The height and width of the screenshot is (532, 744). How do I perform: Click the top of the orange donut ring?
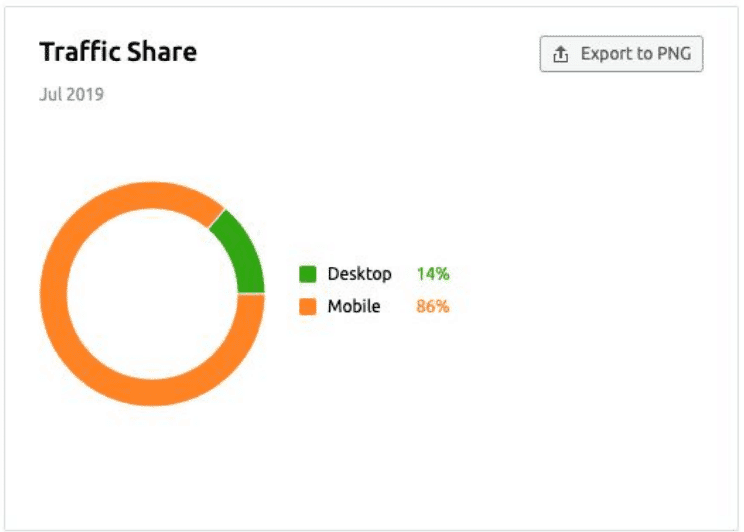pyautogui.click(x=152, y=196)
